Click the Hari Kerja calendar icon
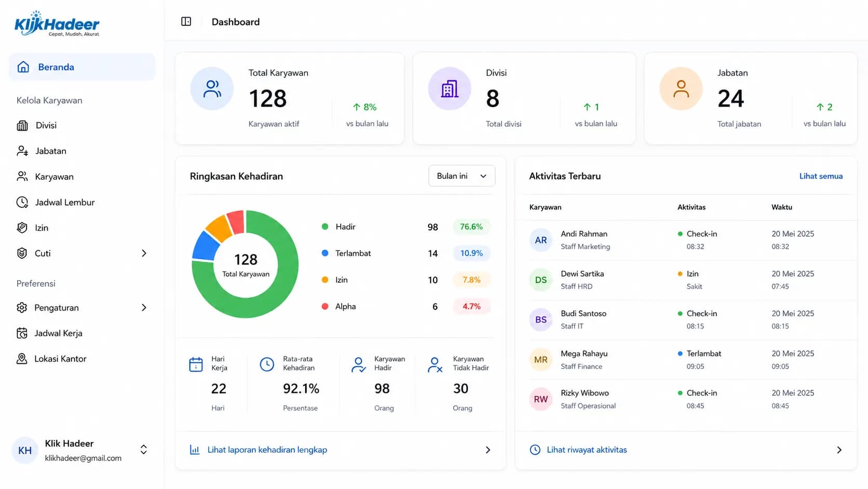 coord(196,364)
